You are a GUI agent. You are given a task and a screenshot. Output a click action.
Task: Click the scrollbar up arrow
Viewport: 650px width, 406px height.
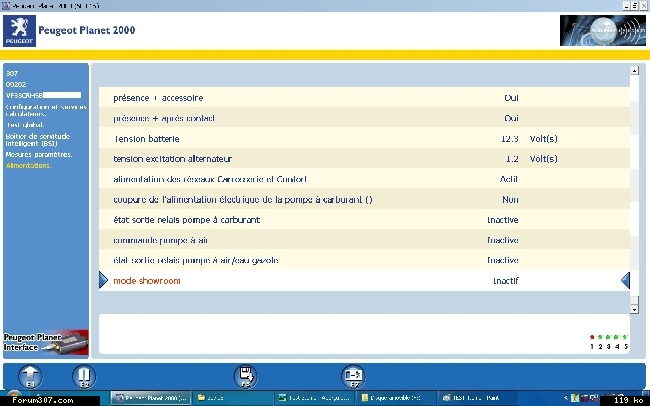point(634,71)
